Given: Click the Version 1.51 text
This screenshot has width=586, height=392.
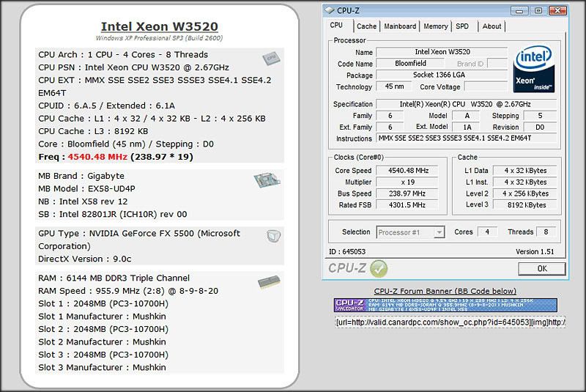Looking at the screenshot, I should [x=535, y=252].
